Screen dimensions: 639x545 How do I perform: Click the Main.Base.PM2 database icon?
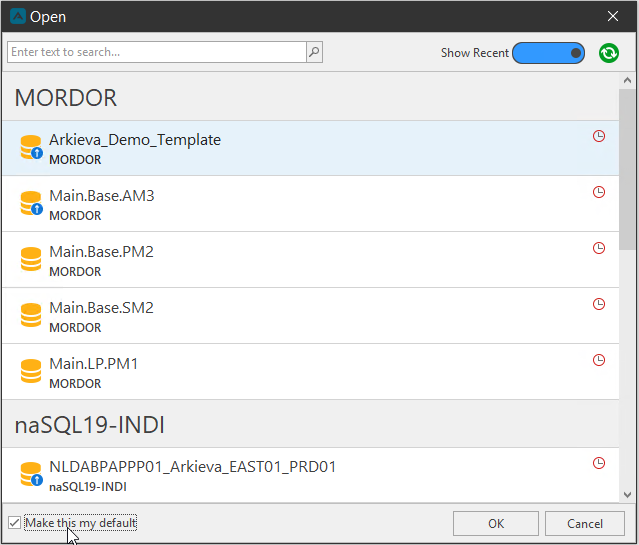31,259
